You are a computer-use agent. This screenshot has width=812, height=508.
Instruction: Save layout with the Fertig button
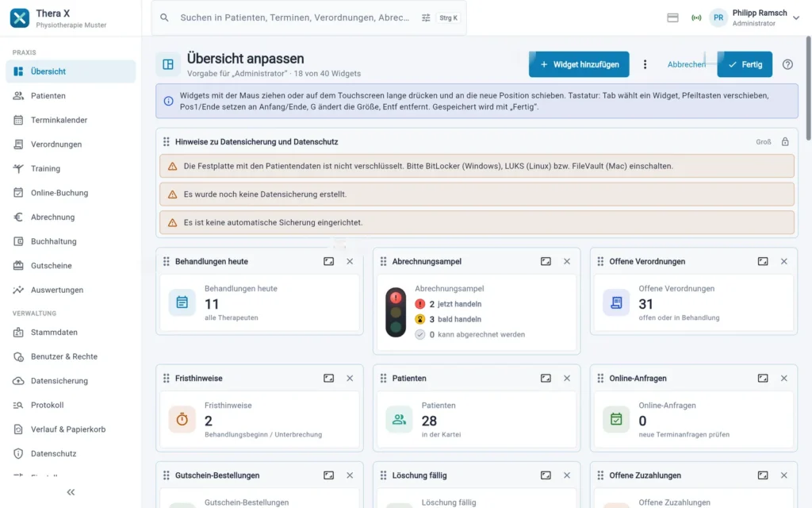745,64
